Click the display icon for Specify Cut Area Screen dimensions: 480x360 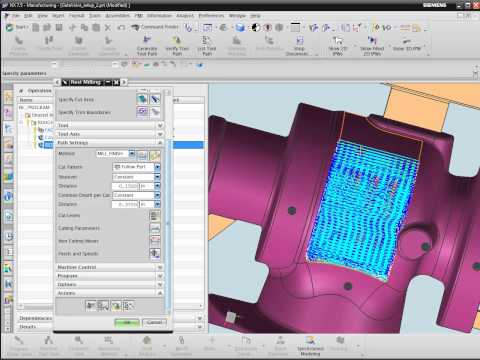(155, 99)
